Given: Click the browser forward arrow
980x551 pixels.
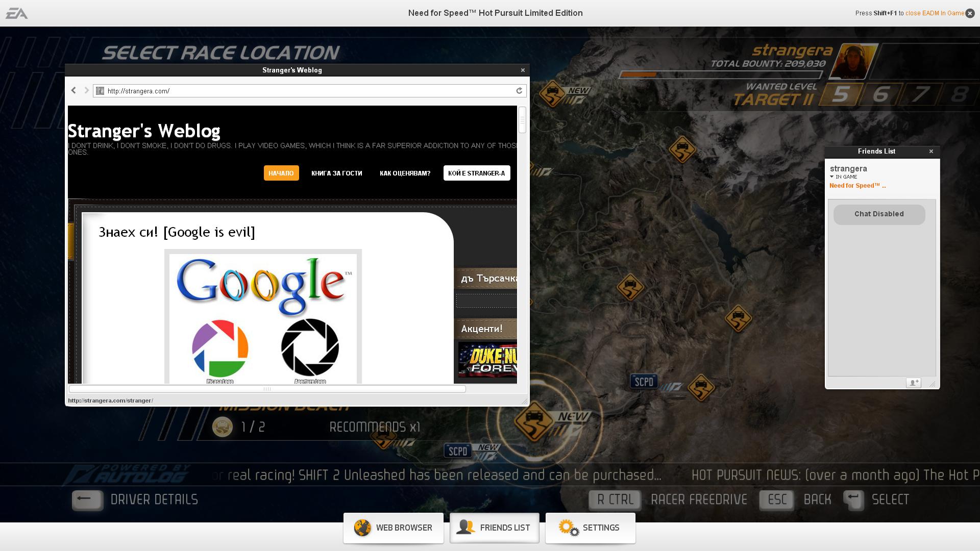Looking at the screenshot, I should [86, 90].
